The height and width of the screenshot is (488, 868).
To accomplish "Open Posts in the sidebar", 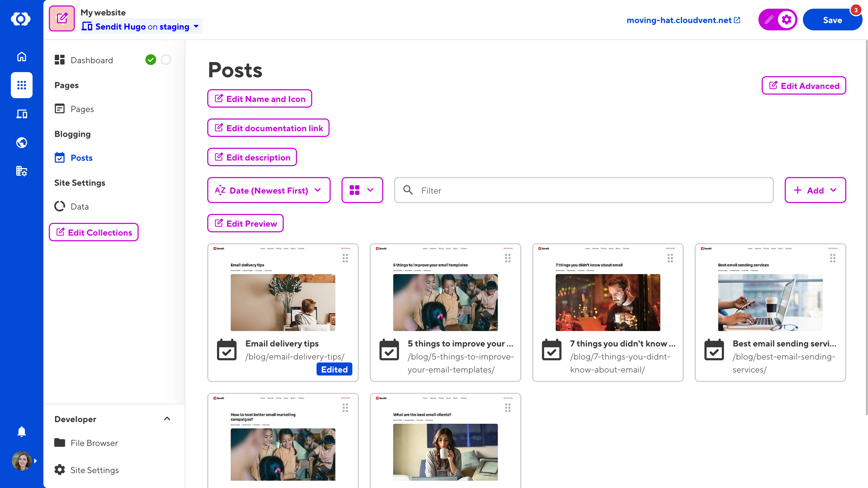I will coord(81,158).
